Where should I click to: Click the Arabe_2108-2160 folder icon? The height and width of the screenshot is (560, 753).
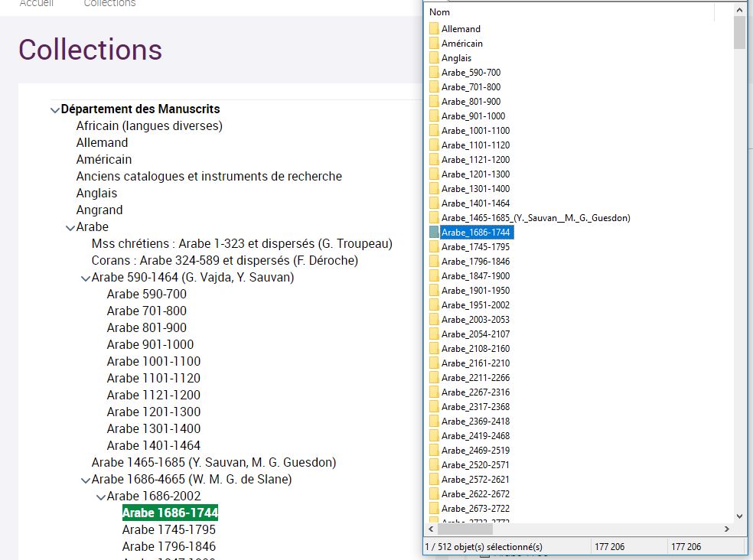pos(434,349)
